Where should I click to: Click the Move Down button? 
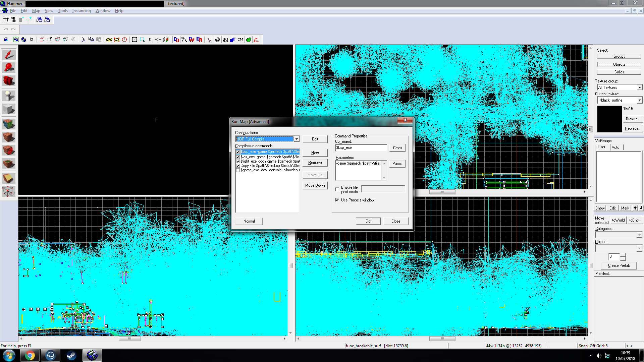point(315,185)
